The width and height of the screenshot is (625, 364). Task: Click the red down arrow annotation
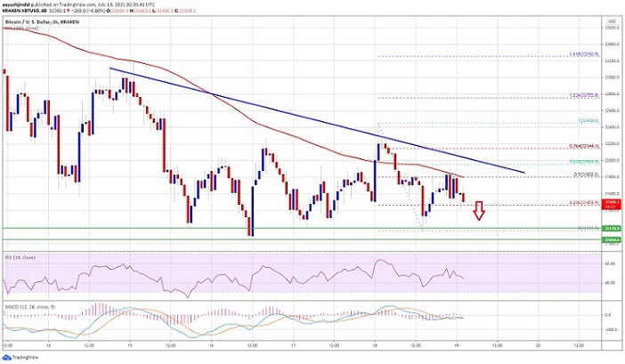(x=479, y=211)
